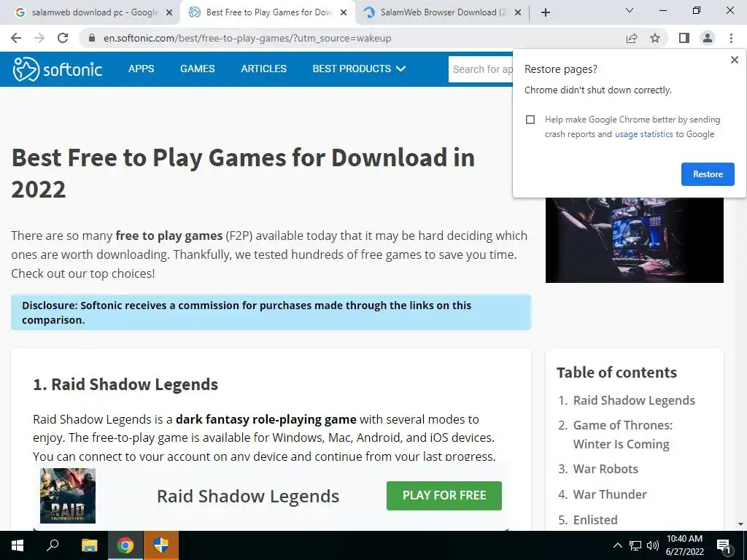Click the PLAY FOR FREE button

coord(444,496)
